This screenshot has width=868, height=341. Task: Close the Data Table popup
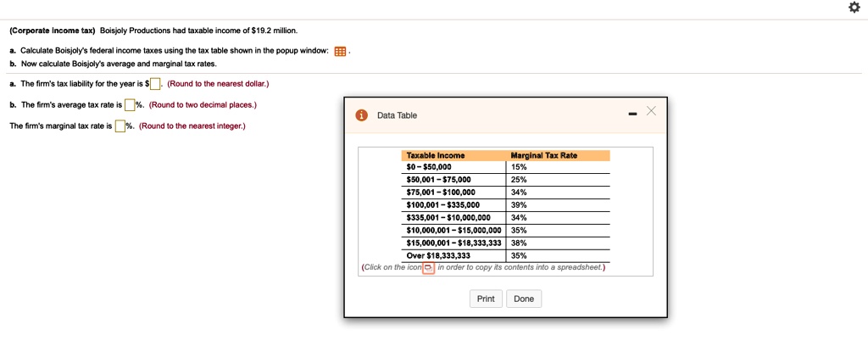point(651,112)
